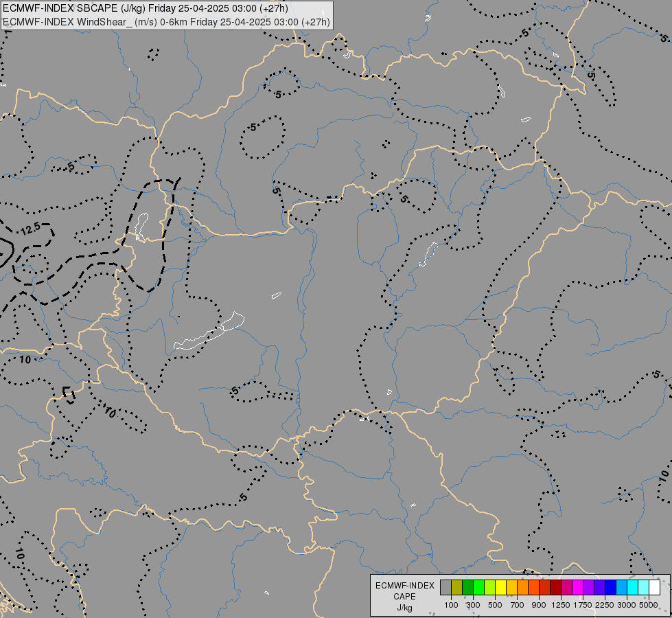Image resolution: width=672 pixels, height=618 pixels.
Task: Choose the pure blue legend swatch
Action: point(611,588)
